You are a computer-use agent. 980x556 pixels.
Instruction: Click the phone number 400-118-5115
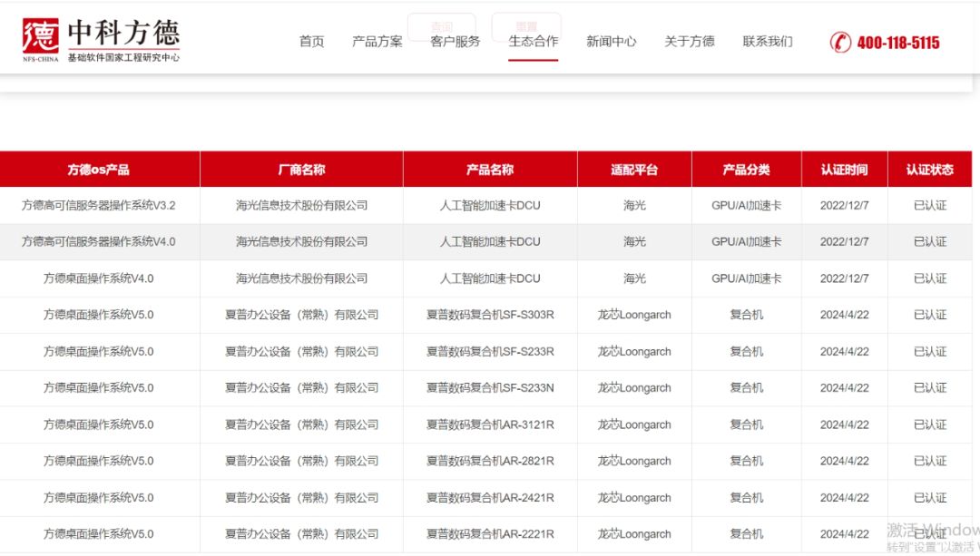coord(898,44)
